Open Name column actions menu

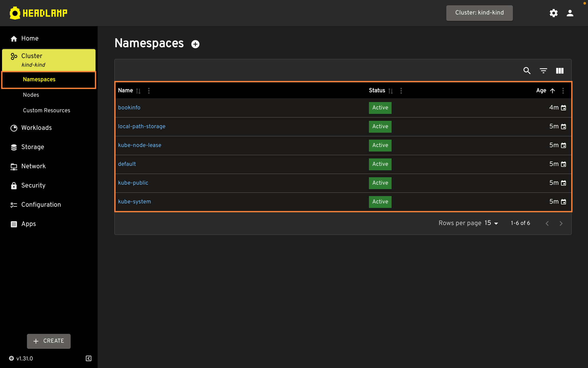[149, 91]
